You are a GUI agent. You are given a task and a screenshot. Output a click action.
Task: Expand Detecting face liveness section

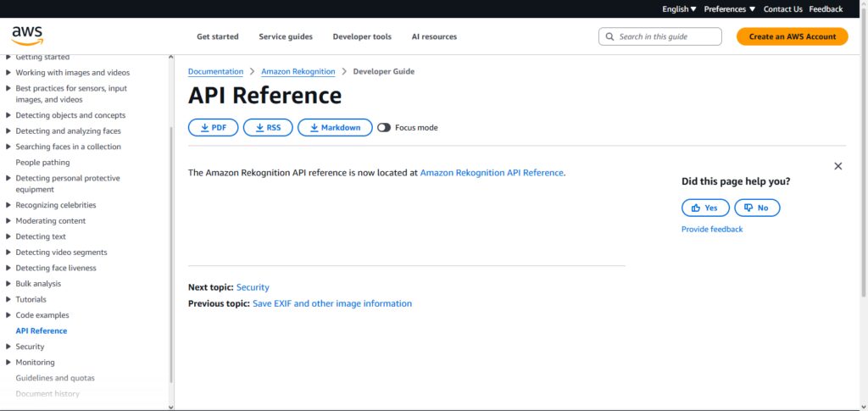[x=8, y=268]
